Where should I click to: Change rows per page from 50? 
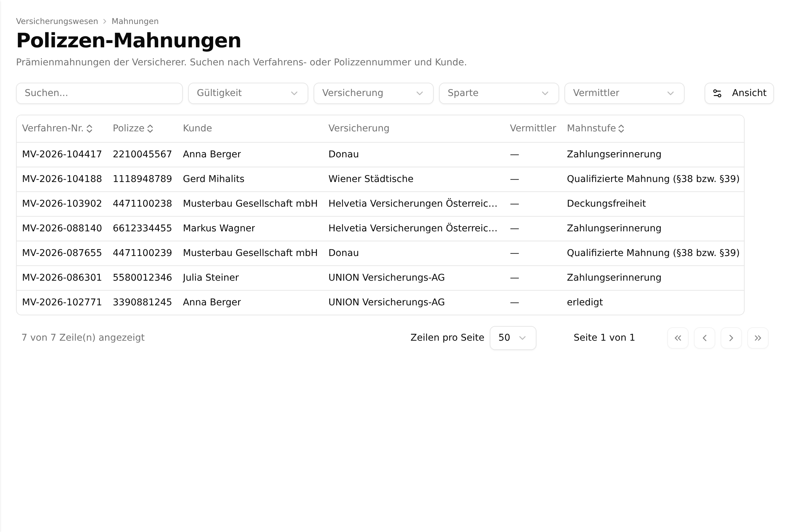click(x=513, y=338)
